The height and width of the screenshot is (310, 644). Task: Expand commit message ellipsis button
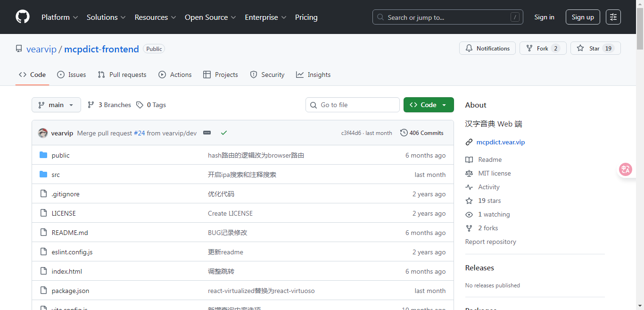(207, 133)
